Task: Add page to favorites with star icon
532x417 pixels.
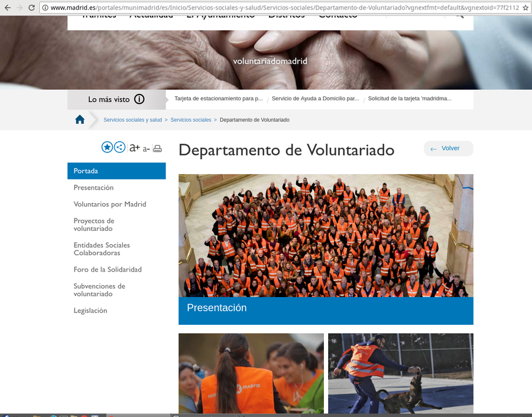Action: pos(107,148)
